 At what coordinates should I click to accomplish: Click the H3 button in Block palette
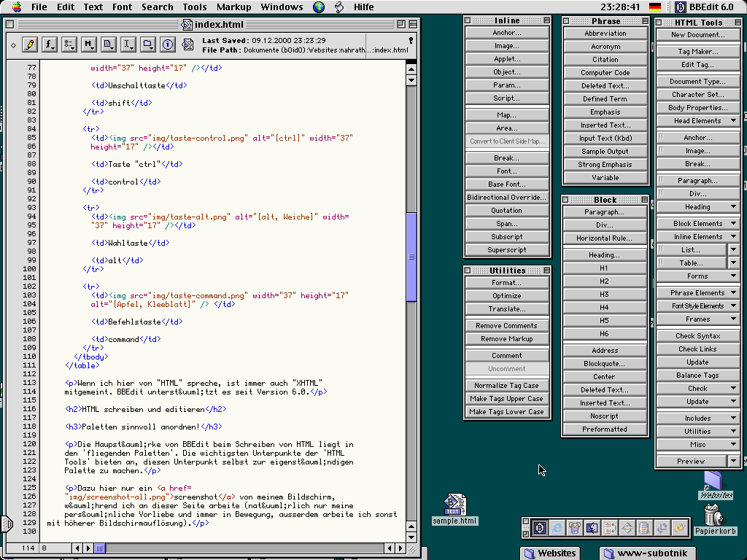(605, 295)
